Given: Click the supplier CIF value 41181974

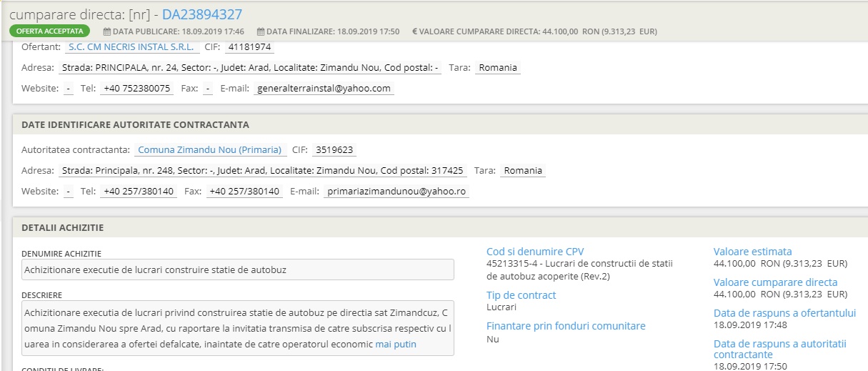Looking at the screenshot, I should 249,47.
